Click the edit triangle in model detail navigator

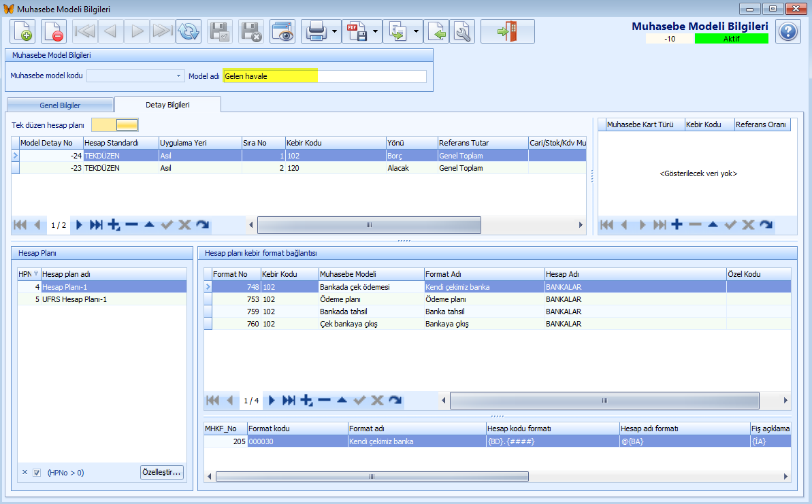(149, 224)
